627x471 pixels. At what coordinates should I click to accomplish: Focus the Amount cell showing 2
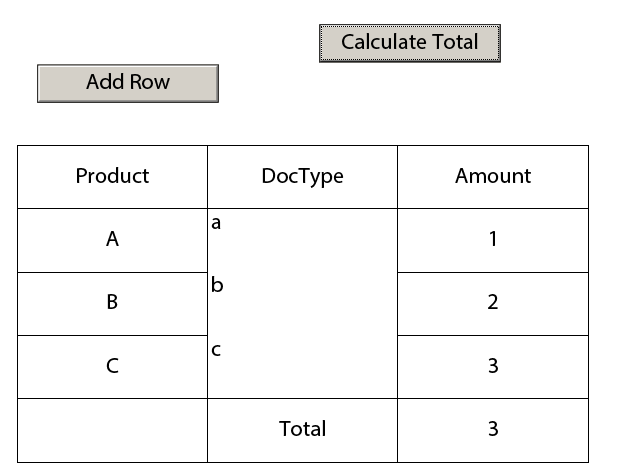[x=492, y=303]
